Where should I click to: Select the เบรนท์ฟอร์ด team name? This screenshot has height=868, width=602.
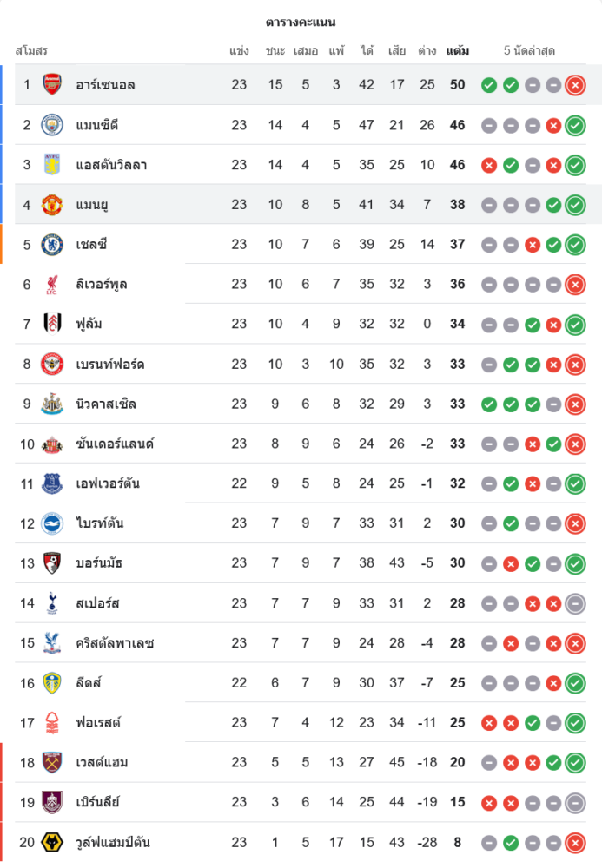pyautogui.click(x=110, y=364)
